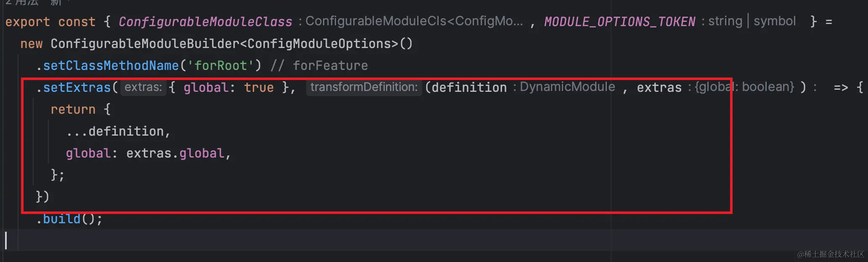Viewport: 868px width, 262px height.
Task: Click the string | symbol type hint
Action: pos(752,21)
